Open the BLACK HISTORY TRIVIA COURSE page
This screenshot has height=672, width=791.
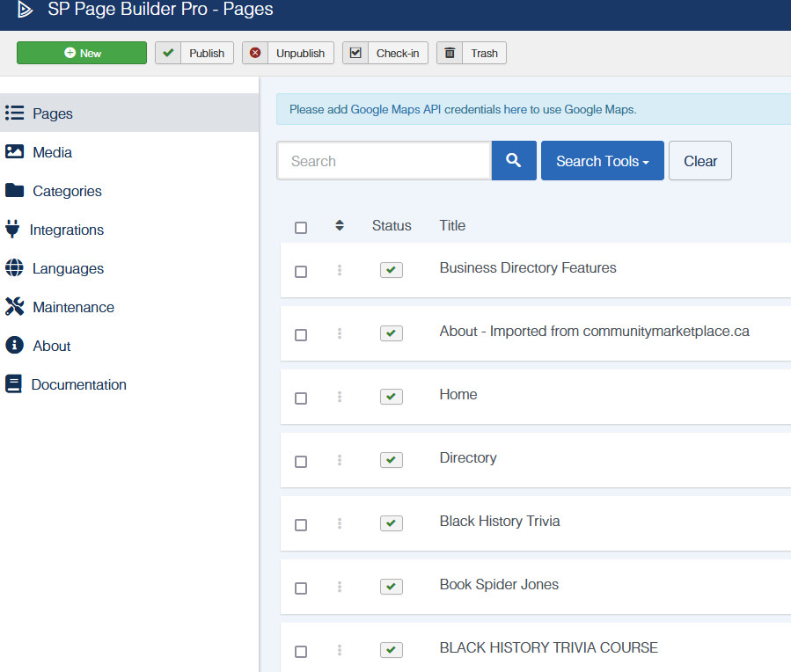(x=548, y=647)
